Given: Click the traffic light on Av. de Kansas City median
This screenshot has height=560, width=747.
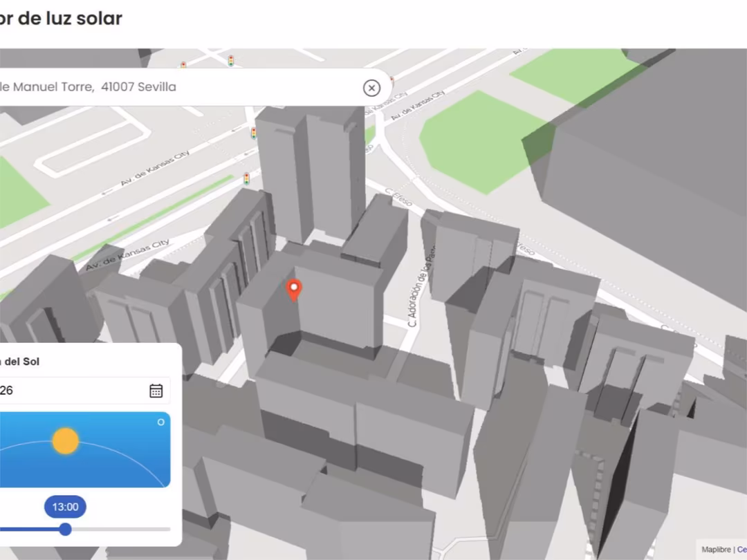Looking at the screenshot, I should pyautogui.click(x=246, y=179).
